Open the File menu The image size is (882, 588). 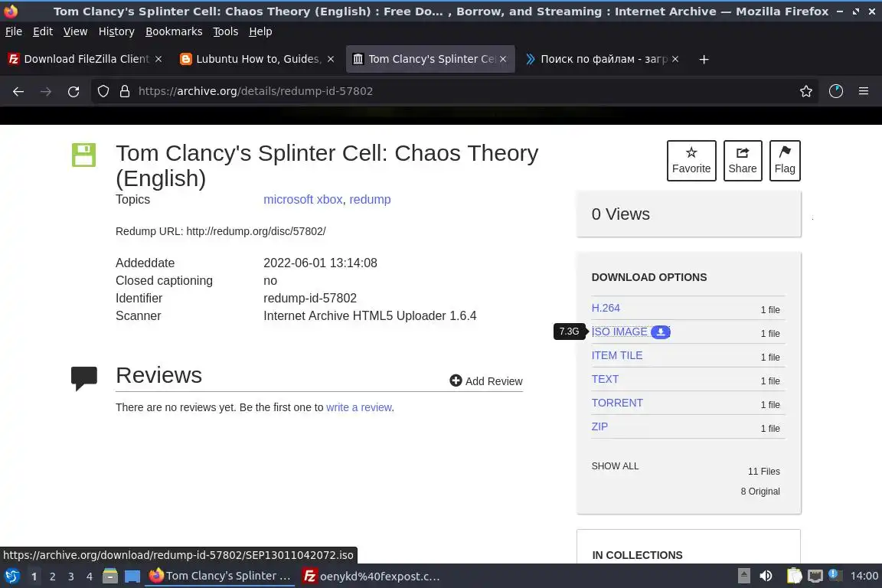14,31
